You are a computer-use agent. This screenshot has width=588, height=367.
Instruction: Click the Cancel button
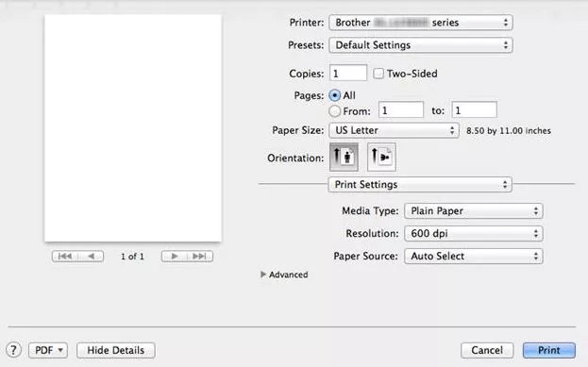(x=487, y=350)
